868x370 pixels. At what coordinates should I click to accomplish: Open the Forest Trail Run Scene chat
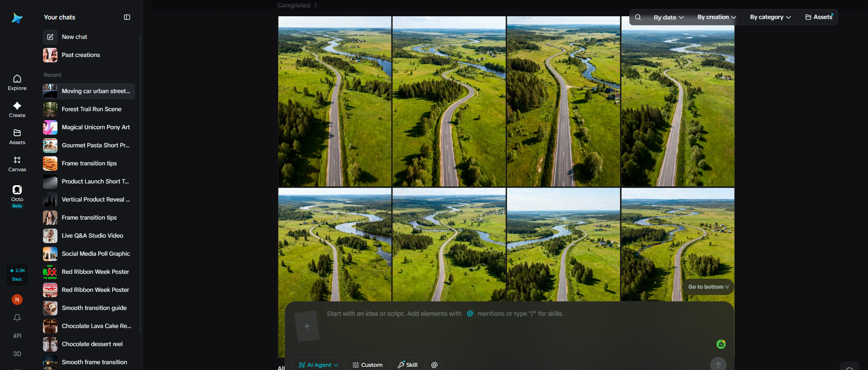[x=89, y=109]
